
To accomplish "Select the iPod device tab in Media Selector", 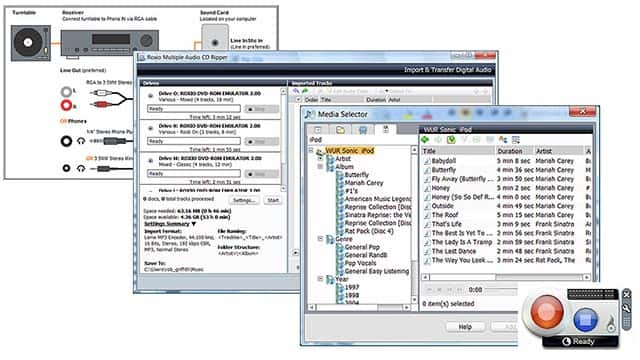I will pyautogui.click(x=385, y=129).
